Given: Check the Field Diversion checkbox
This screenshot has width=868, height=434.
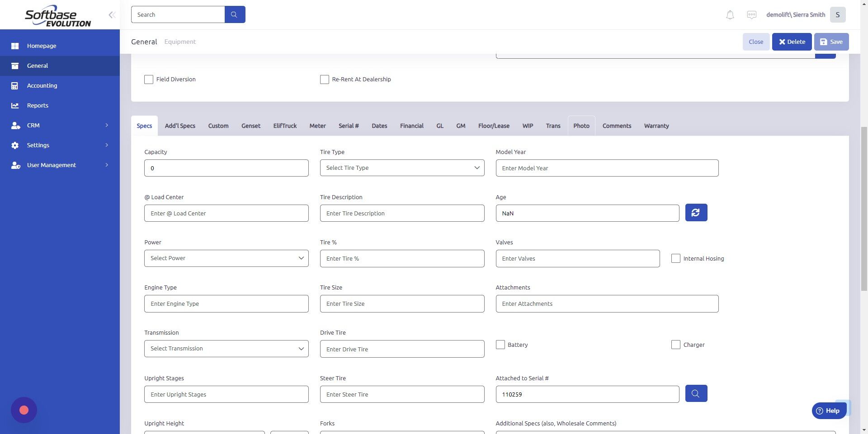Looking at the screenshot, I should coord(149,79).
